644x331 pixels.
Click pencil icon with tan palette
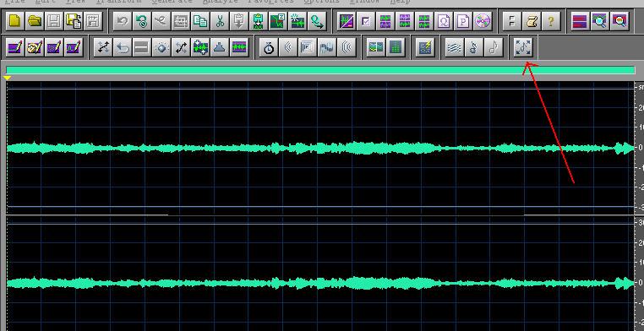35,48
